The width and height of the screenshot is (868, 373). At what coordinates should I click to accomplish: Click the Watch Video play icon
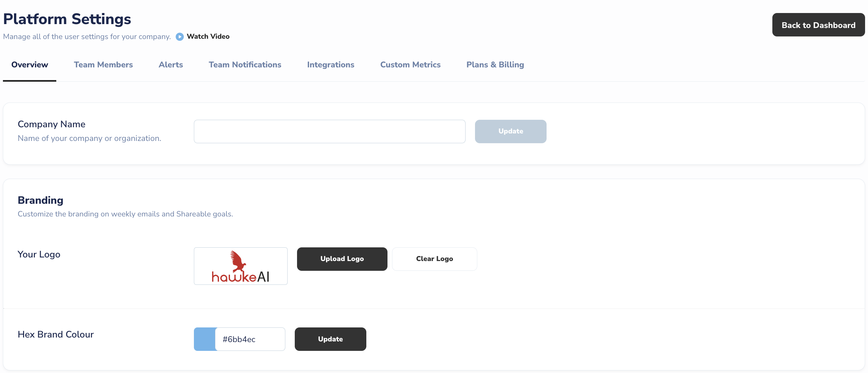[180, 36]
